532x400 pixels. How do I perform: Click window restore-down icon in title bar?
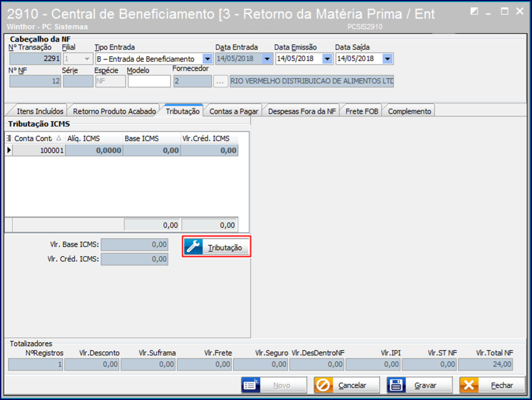point(474,12)
